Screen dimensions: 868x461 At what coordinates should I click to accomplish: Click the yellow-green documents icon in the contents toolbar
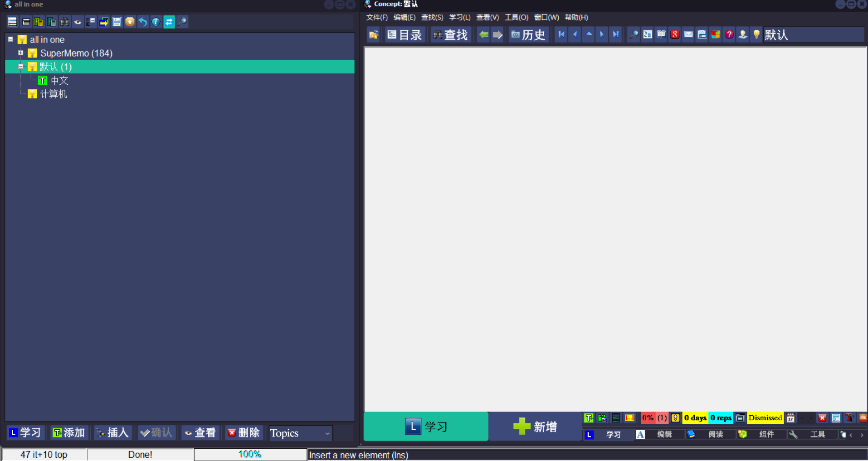39,22
